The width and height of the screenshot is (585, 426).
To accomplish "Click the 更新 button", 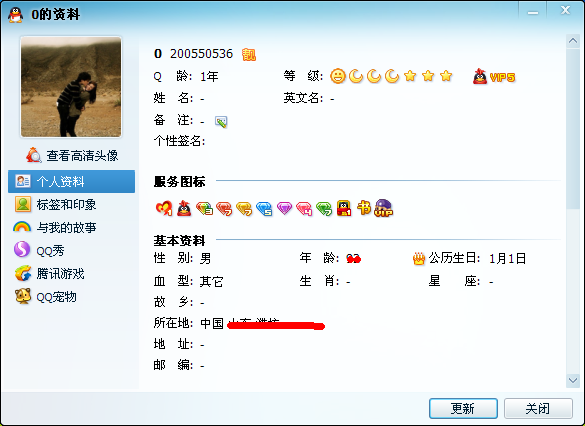I will (463, 408).
